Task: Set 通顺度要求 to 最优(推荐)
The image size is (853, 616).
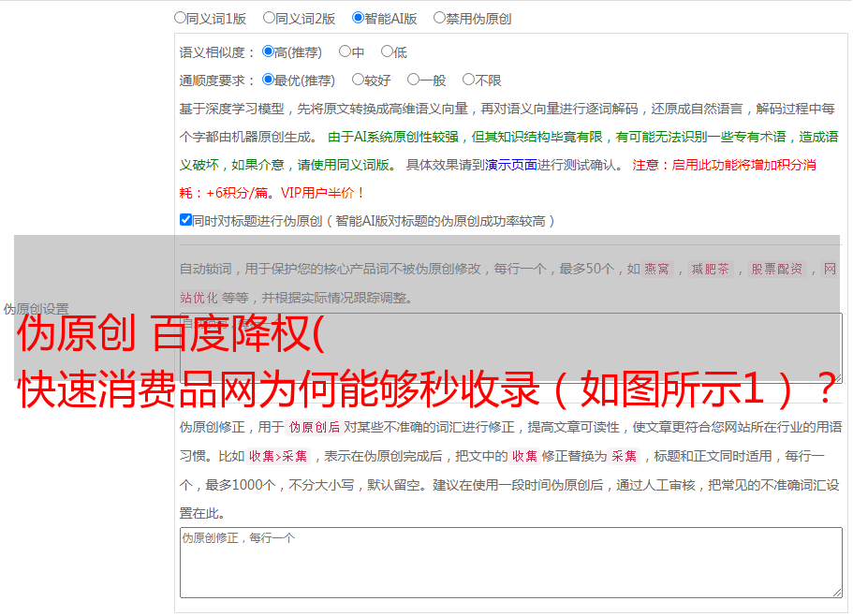Action: (268, 80)
